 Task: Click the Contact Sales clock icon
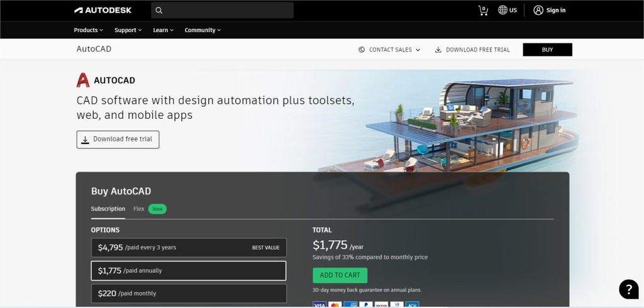point(362,50)
